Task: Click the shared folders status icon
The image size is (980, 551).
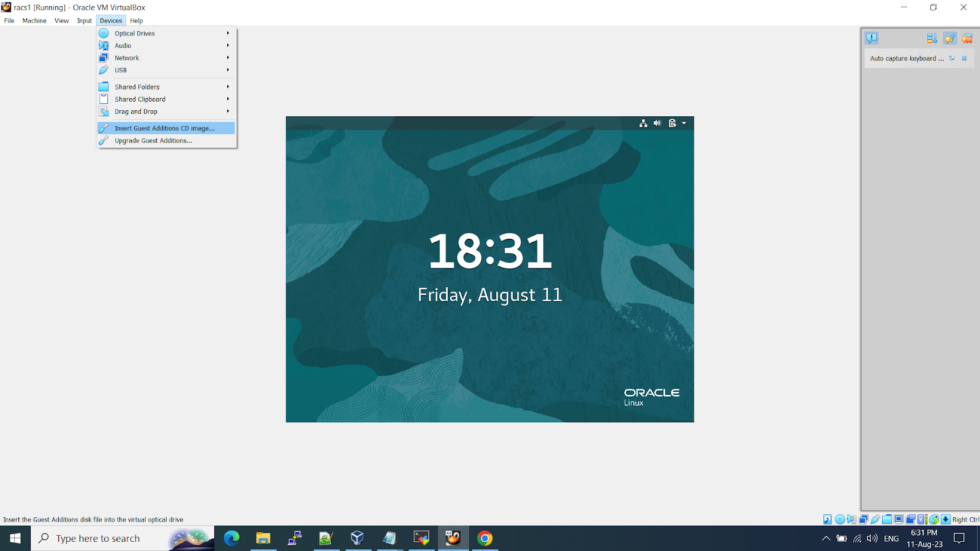Action: (887, 519)
